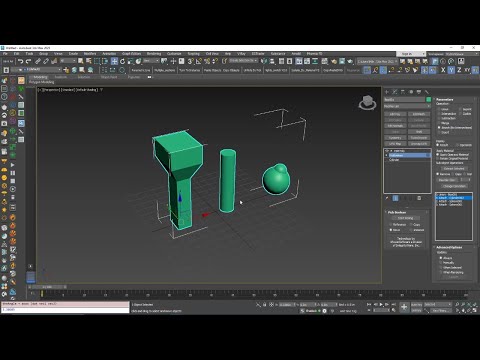Image resolution: width=480 pixels, height=360 pixels.
Task: Restrict transform to X axis
Action: [443, 70]
